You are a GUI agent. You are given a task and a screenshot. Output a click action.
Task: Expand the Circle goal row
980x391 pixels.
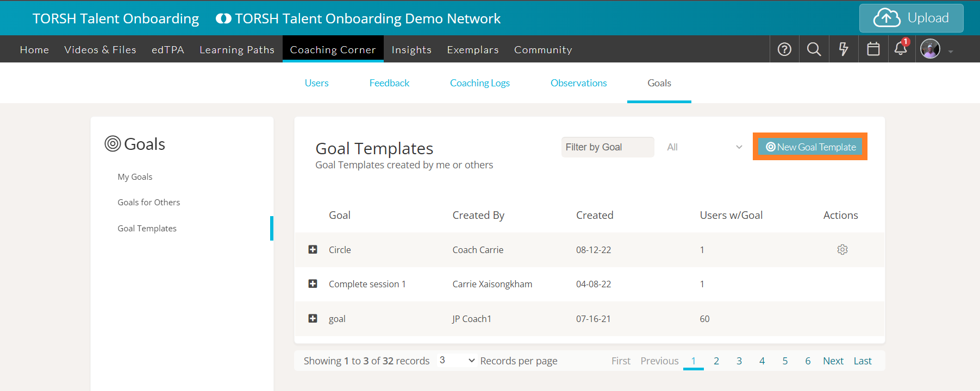[313, 250]
